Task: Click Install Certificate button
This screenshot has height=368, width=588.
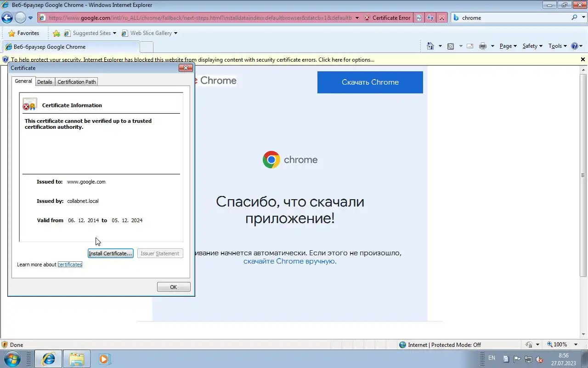Action: [110, 253]
